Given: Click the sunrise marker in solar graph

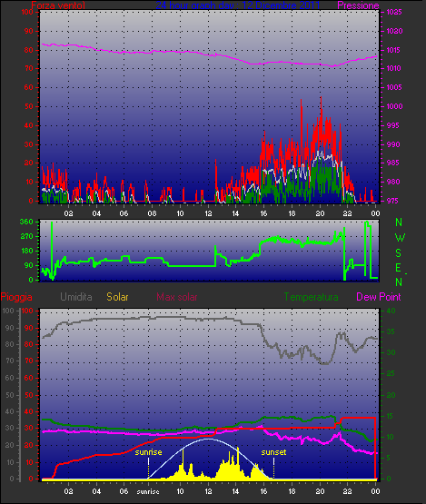Looking at the screenshot, I should [148, 452].
